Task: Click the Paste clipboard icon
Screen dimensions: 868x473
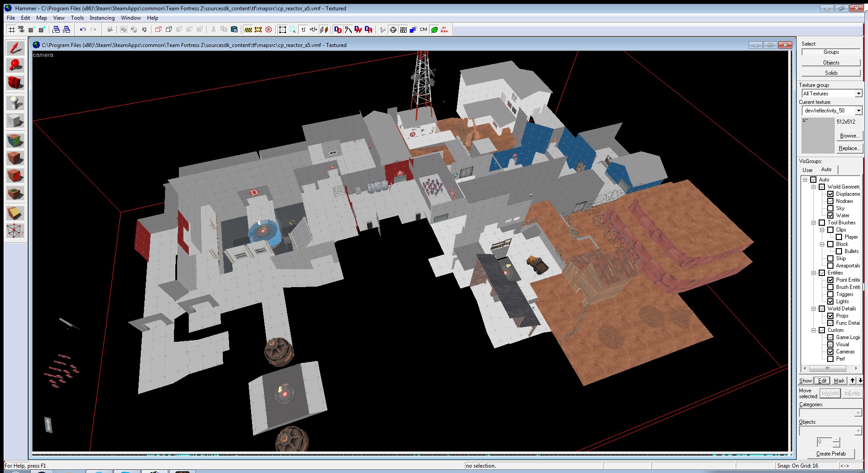Action: click(x=234, y=30)
